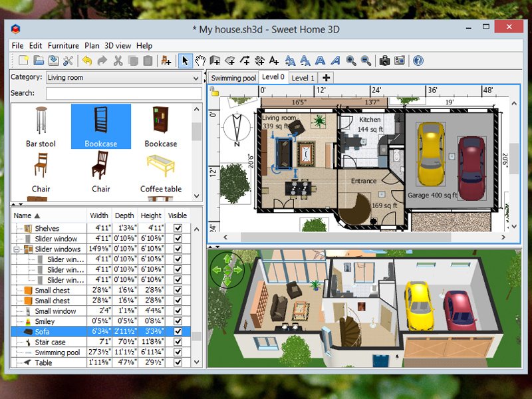The width and height of the screenshot is (532, 399).
Task: Click the Zoom out magnifier icon
Action: 366,61
